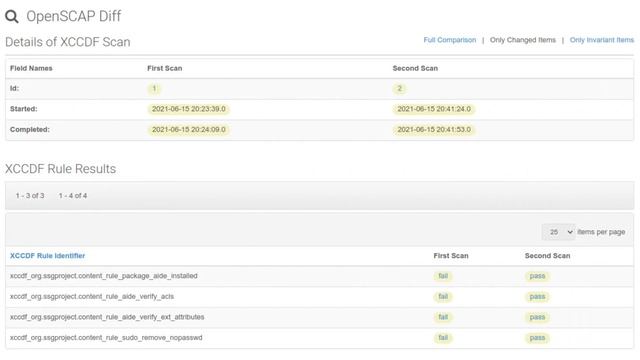Click the First Scan id value 1
The width and height of the screenshot is (640, 360).
coord(154,89)
